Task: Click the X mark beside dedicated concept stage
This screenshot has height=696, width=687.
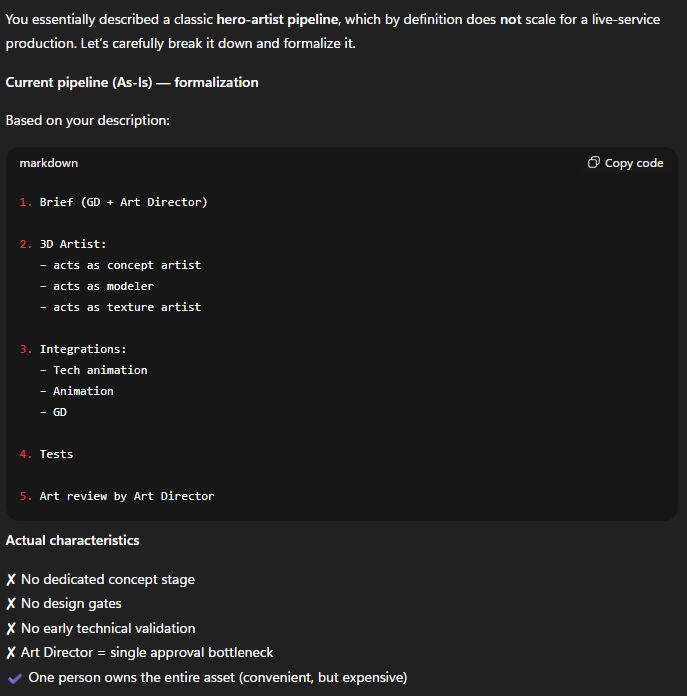Action: coord(11,580)
